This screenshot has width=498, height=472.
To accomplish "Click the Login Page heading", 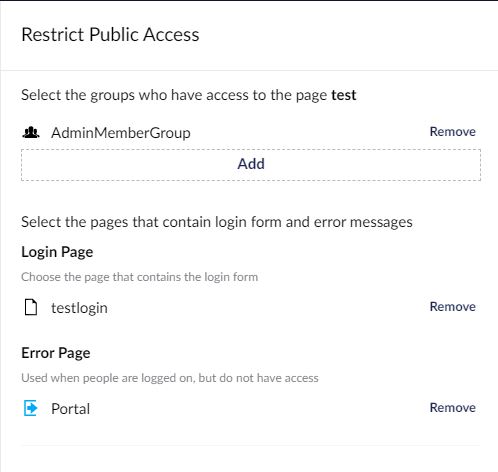I will [57, 252].
